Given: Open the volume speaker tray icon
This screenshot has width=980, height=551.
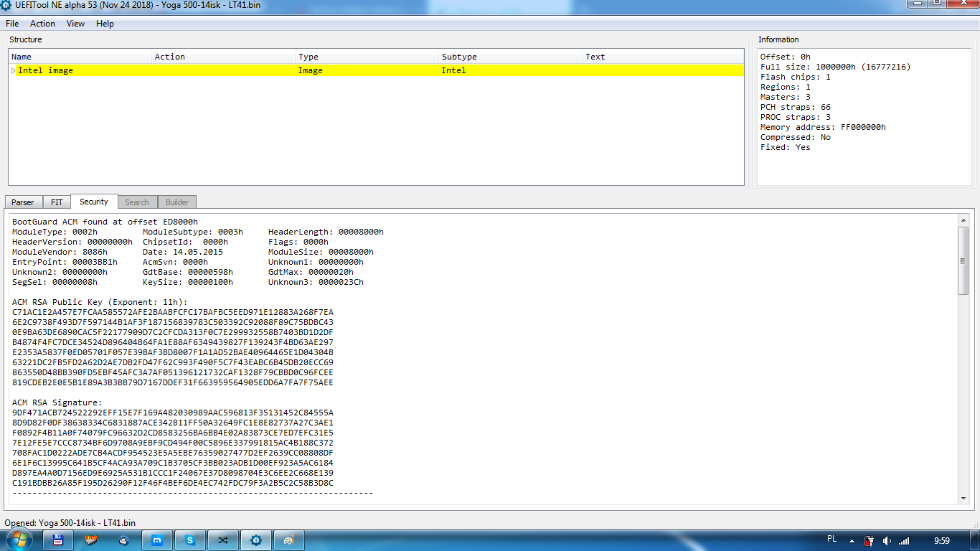Looking at the screenshot, I should (887, 540).
